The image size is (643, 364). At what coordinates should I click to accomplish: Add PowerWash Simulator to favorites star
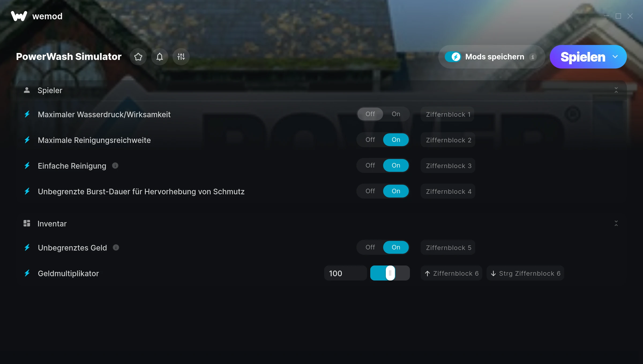coord(138,57)
